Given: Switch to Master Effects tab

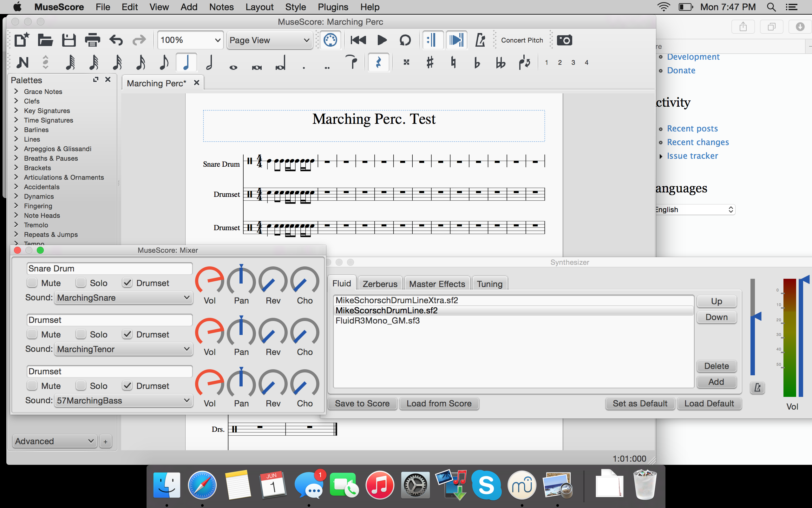Looking at the screenshot, I should tap(437, 284).
